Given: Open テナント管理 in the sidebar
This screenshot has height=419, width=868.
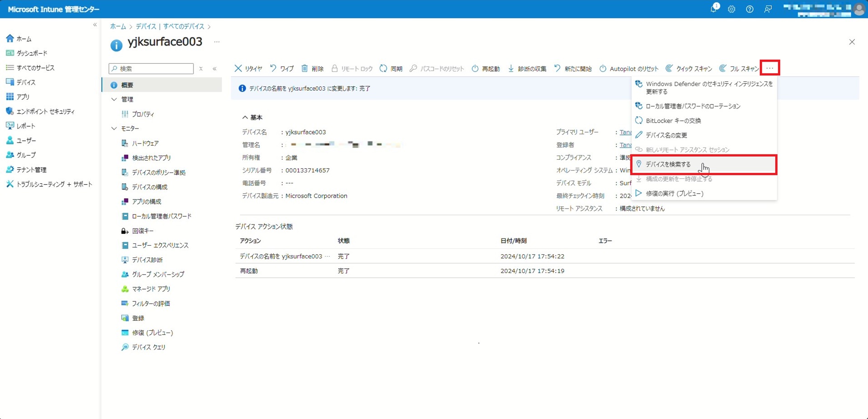Looking at the screenshot, I should (x=26, y=170).
